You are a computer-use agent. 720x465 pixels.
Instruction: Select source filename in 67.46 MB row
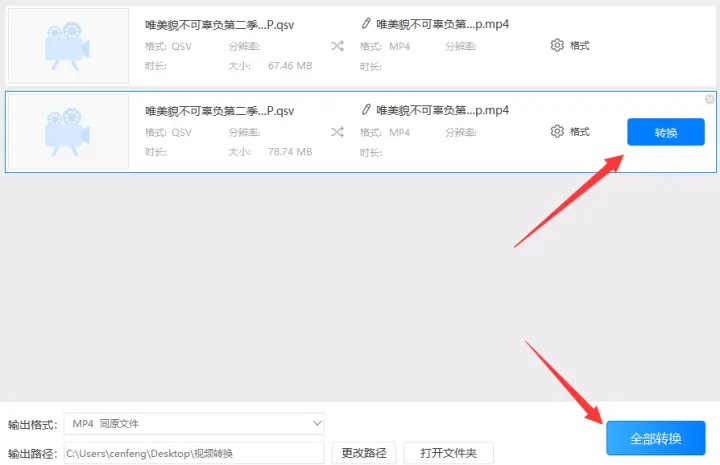click(219, 25)
